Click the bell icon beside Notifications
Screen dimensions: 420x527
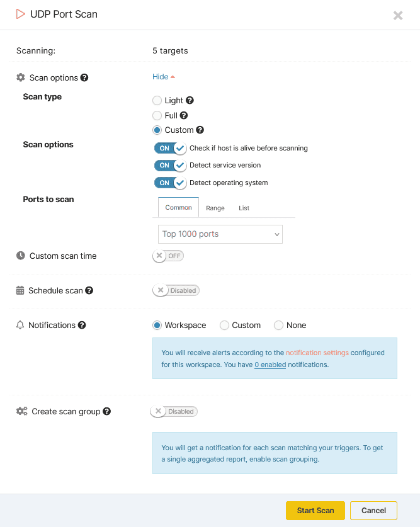[20, 325]
